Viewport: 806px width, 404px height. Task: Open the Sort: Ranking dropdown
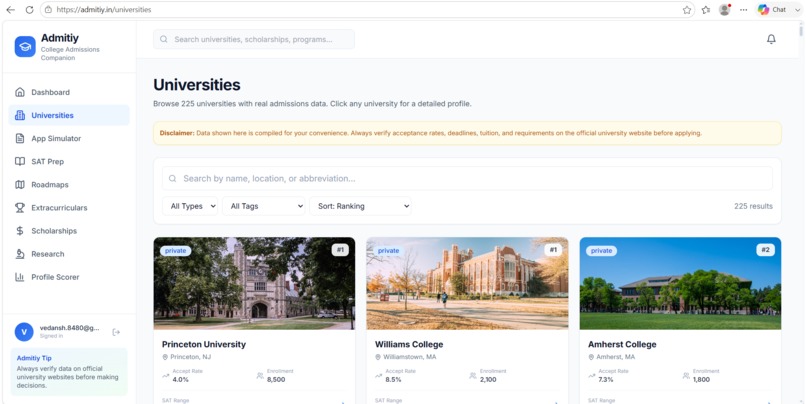point(360,206)
